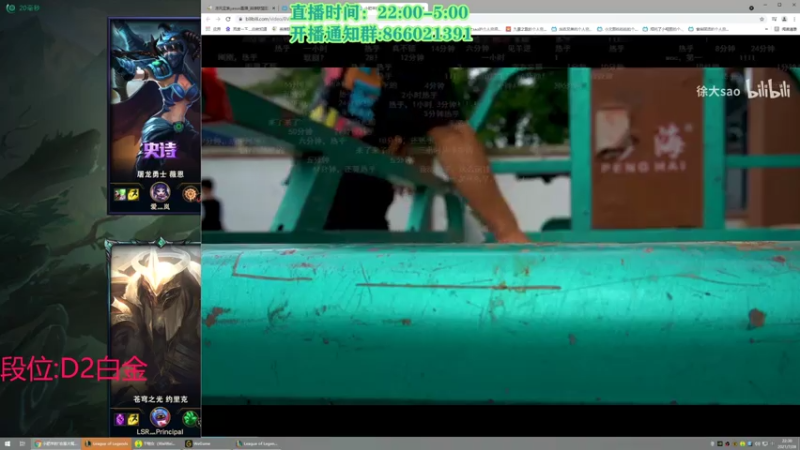Click Shyvana's Flash summoner spell icon
The width and height of the screenshot is (800, 450).
(x=133, y=194)
